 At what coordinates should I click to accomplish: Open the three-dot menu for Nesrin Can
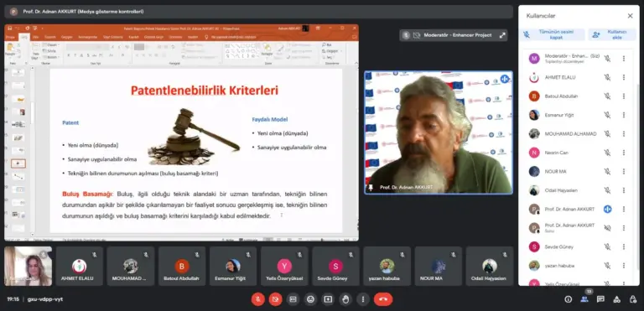(x=624, y=153)
